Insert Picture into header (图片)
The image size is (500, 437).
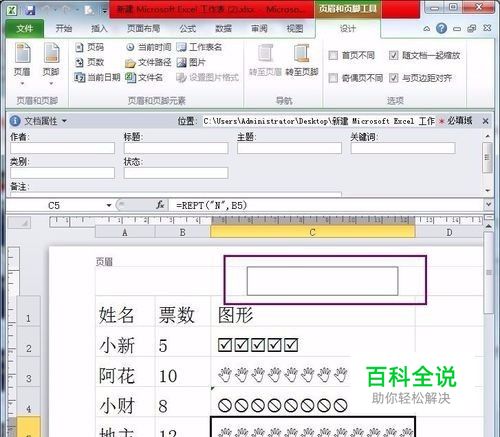pos(191,62)
